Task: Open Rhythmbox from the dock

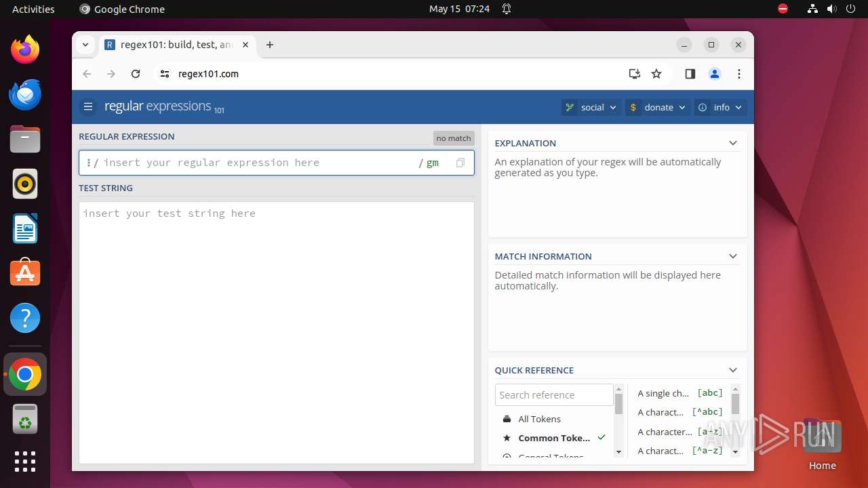Action: coord(25,184)
